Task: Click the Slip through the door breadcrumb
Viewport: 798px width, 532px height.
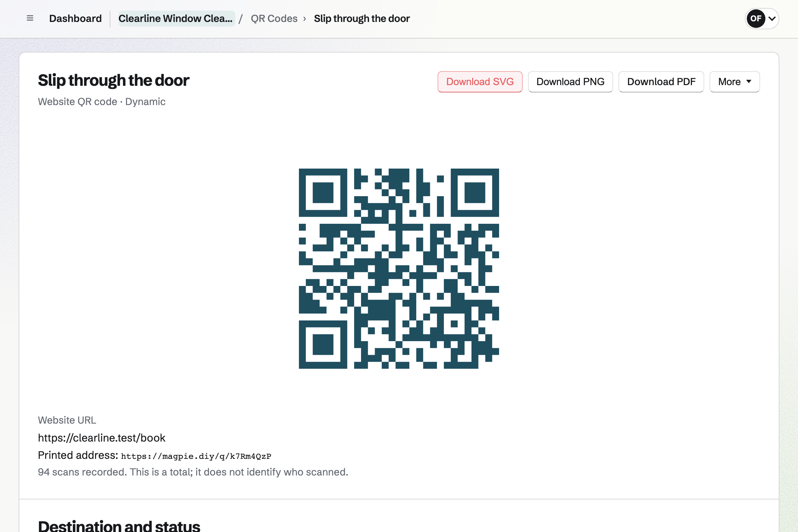Action: pos(362,18)
